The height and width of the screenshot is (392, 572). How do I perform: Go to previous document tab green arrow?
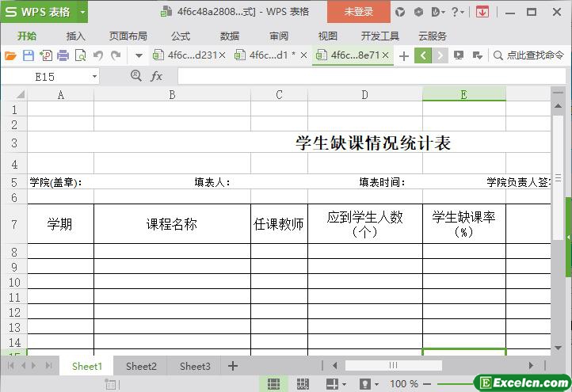[x=423, y=55]
